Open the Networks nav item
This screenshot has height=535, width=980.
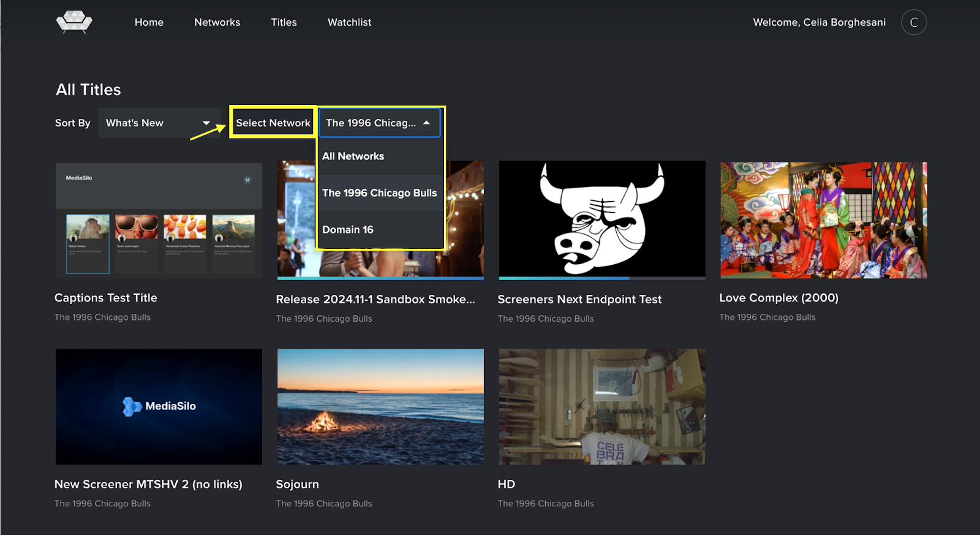pyautogui.click(x=217, y=22)
